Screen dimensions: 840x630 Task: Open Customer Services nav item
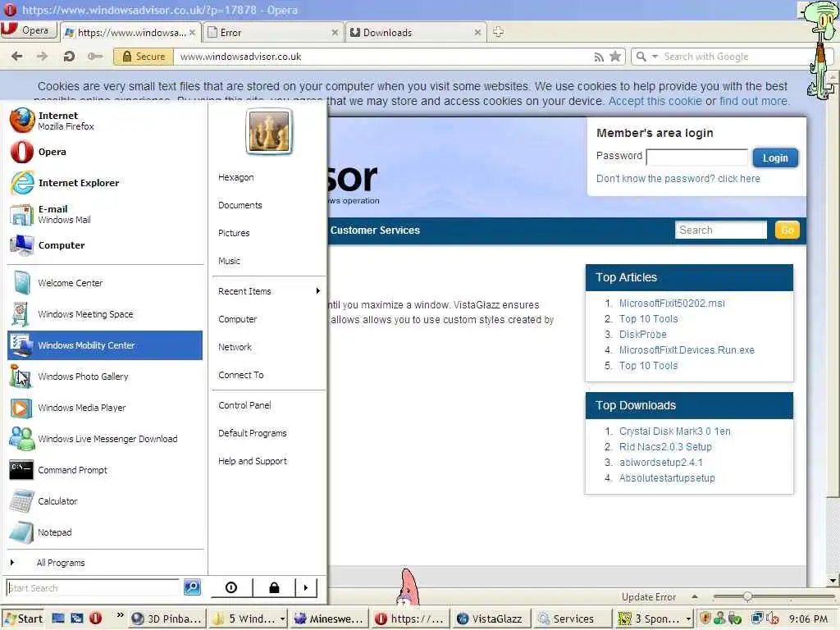click(375, 231)
